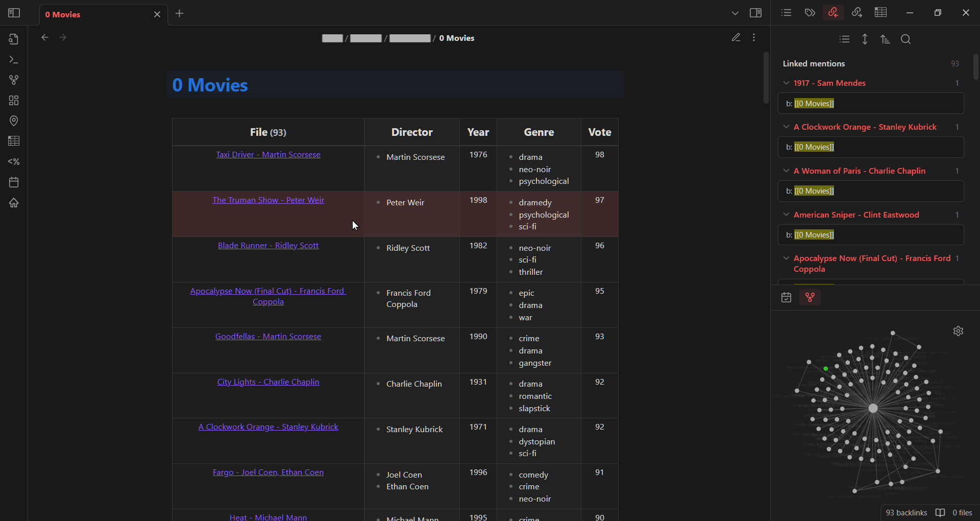The width and height of the screenshot is (980, 521).
Task: Open the home icon in left ribbon
Action: (x=14, y=203)
